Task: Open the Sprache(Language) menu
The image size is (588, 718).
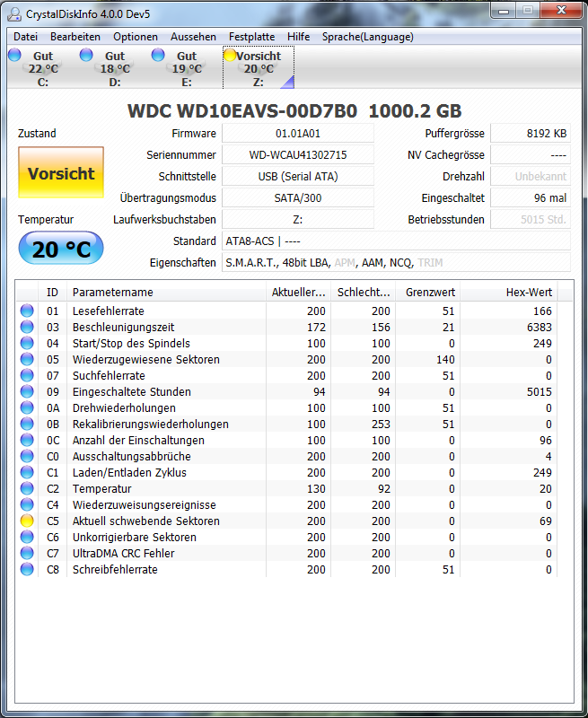Action: click(368, 37)
